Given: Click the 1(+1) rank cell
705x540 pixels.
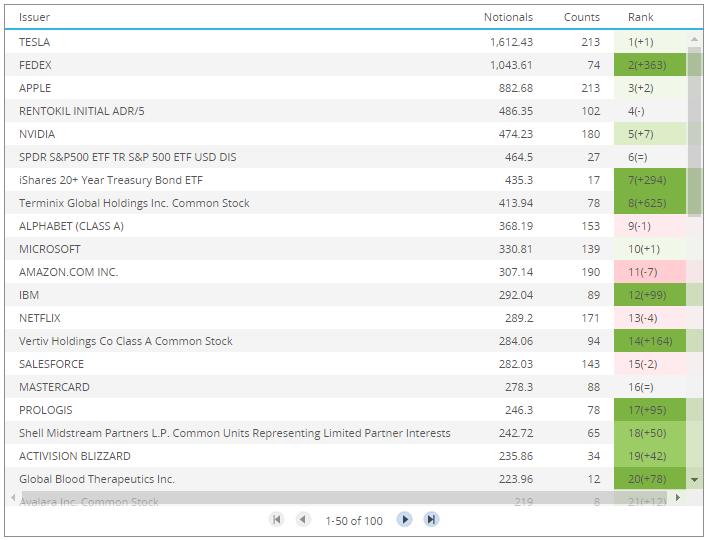Looking at the screenshot, I should [650, 42].
